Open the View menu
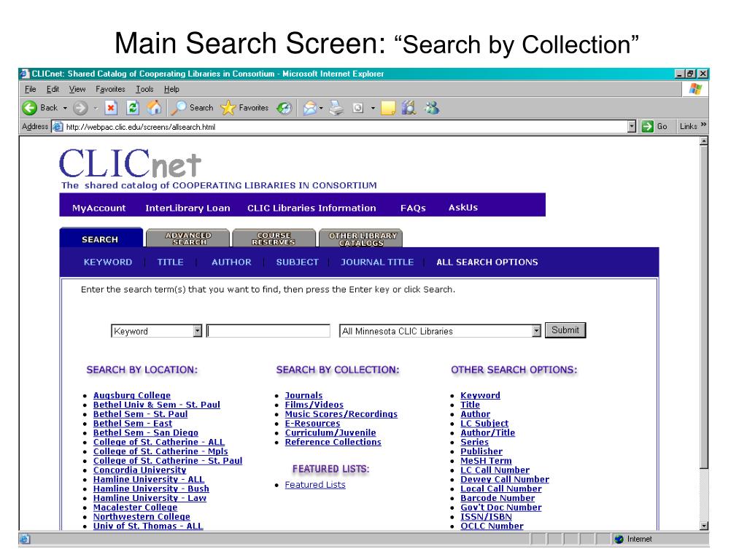Viewport: 747px width, 560px height. tap(77, 89)
